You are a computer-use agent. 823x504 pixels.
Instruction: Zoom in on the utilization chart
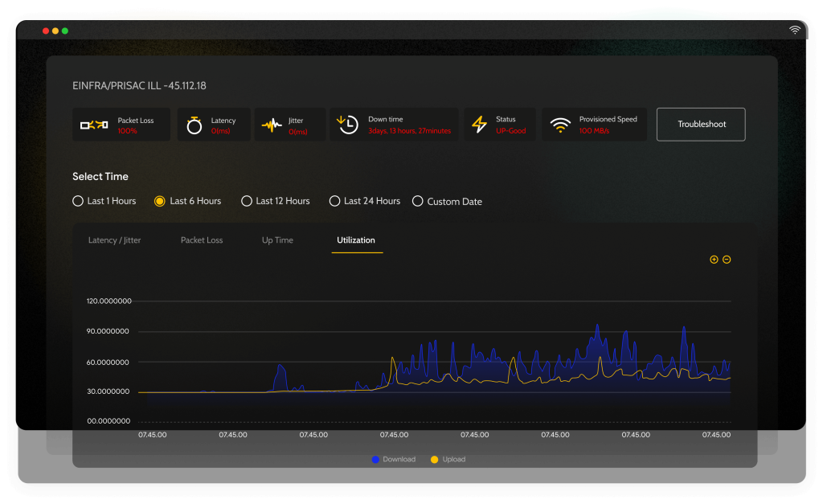click(x=713, y=259)
